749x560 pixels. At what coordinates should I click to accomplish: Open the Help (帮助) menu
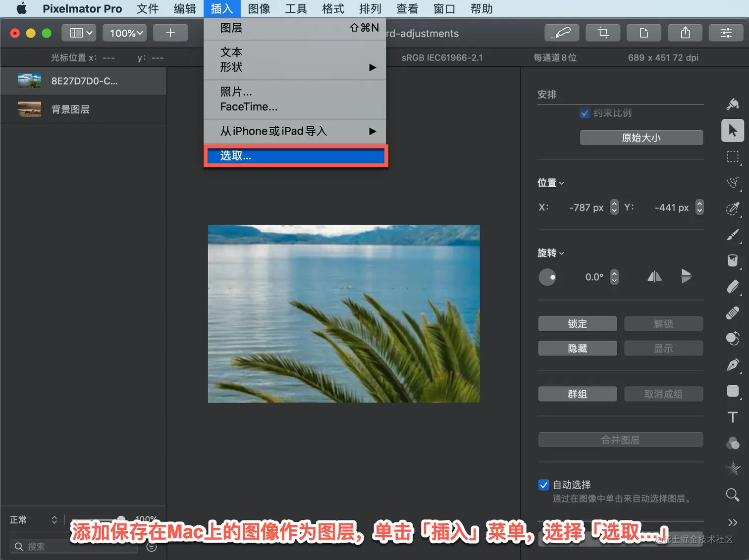pyautogui.click(x=481, y=8)
